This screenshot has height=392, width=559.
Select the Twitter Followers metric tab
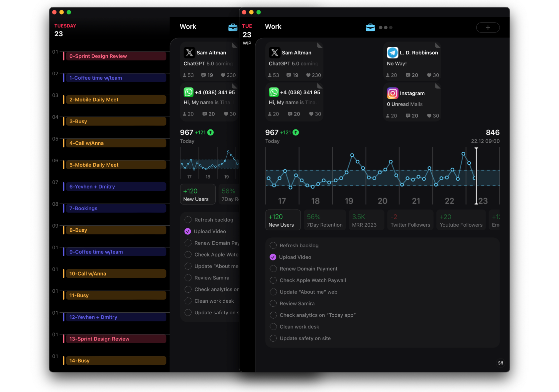coord(410,220)
